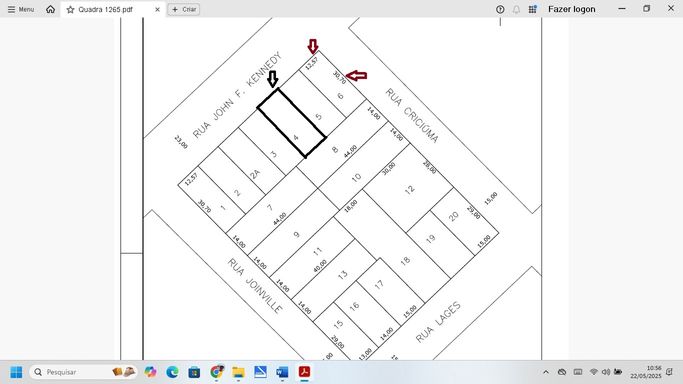Go to the Acrobat Home icon

[x=51, y=9]
